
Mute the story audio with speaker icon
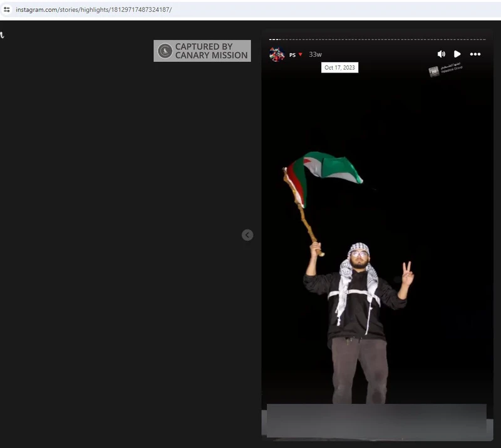click(x=441, y=54)
